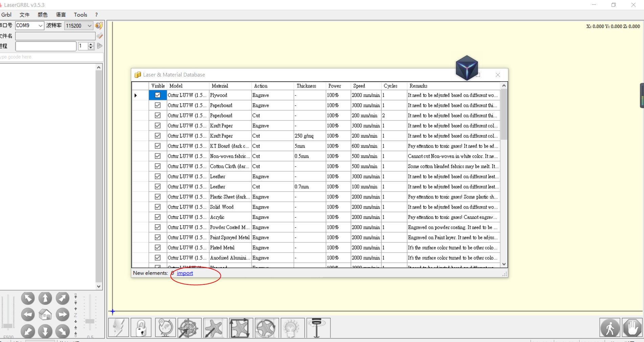This screenshot has width=644, height=342.
Task: Sort table by Power column header
Action: pyautogui.click(x=338, y=86)
